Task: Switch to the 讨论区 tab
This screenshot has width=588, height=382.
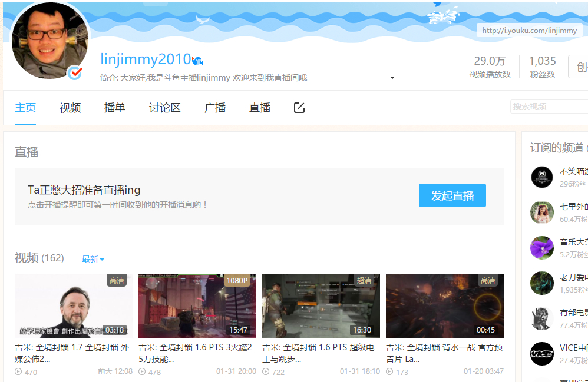Action: coord(164,108)
